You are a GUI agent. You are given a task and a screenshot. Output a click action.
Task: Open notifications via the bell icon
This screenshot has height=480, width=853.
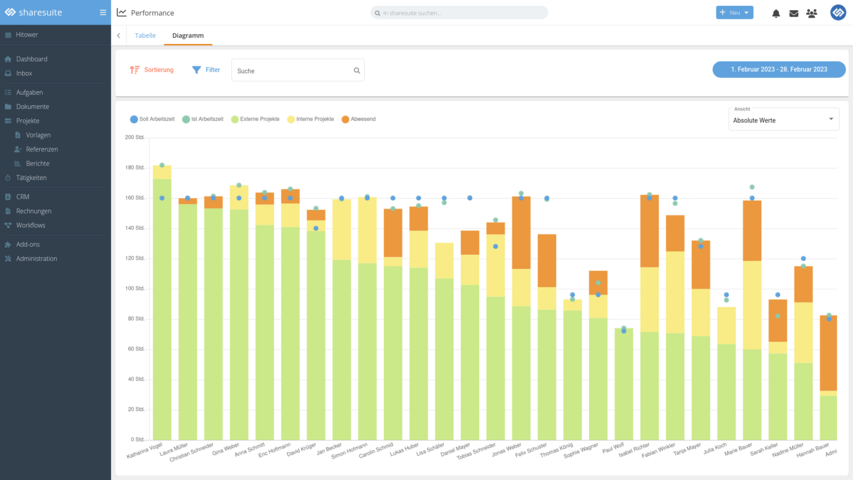pyautogui.click(x=776, y=13)
